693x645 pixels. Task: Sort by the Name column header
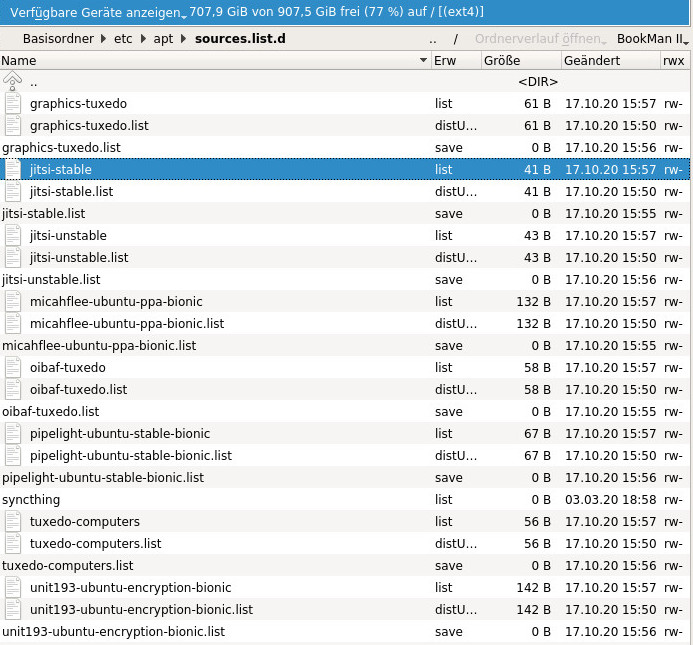pyautogui.click(x=215, y=60)
